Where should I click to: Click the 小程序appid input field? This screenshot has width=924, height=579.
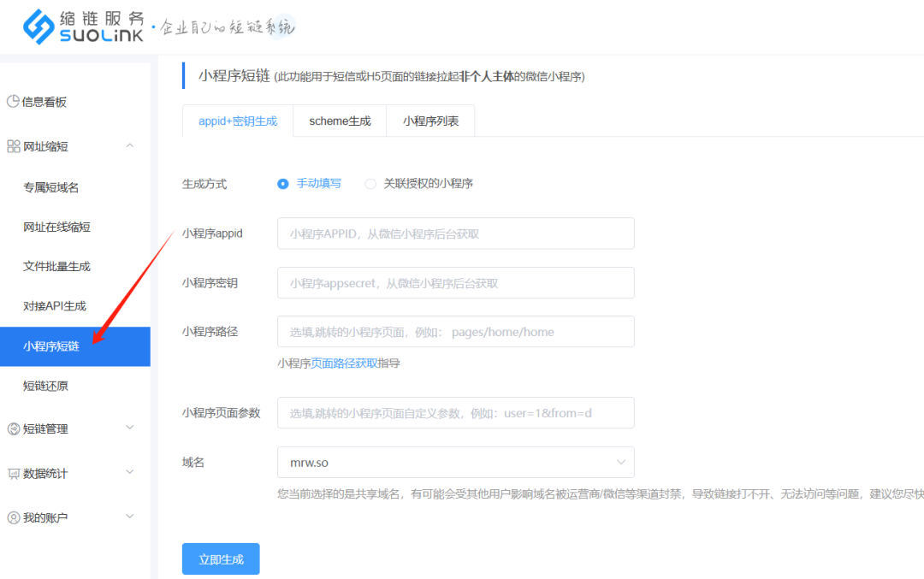click(455, 233)
